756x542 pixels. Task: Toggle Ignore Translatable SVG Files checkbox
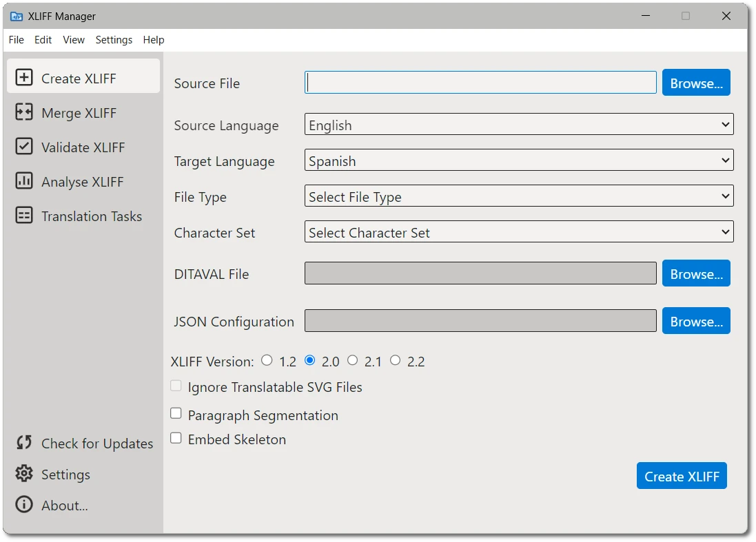[176, 386]
